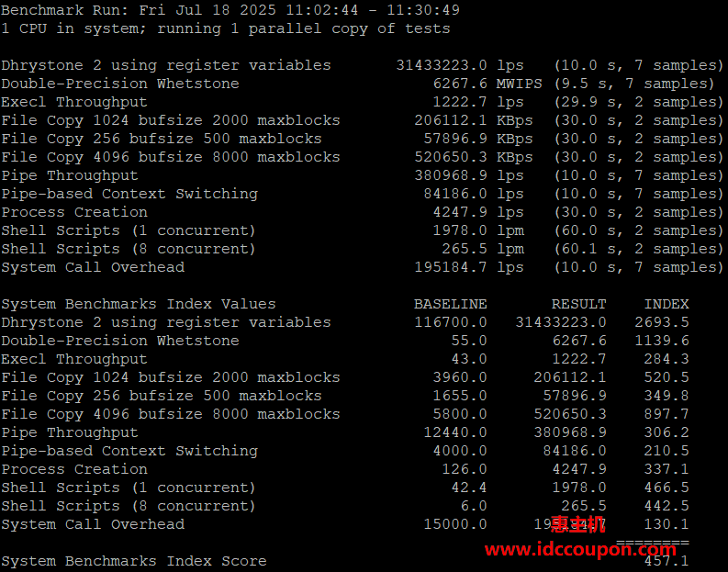
Task: Select the Pipe Throughput index value 306.2
Action: pyautogui.click(x=666, y=432)
